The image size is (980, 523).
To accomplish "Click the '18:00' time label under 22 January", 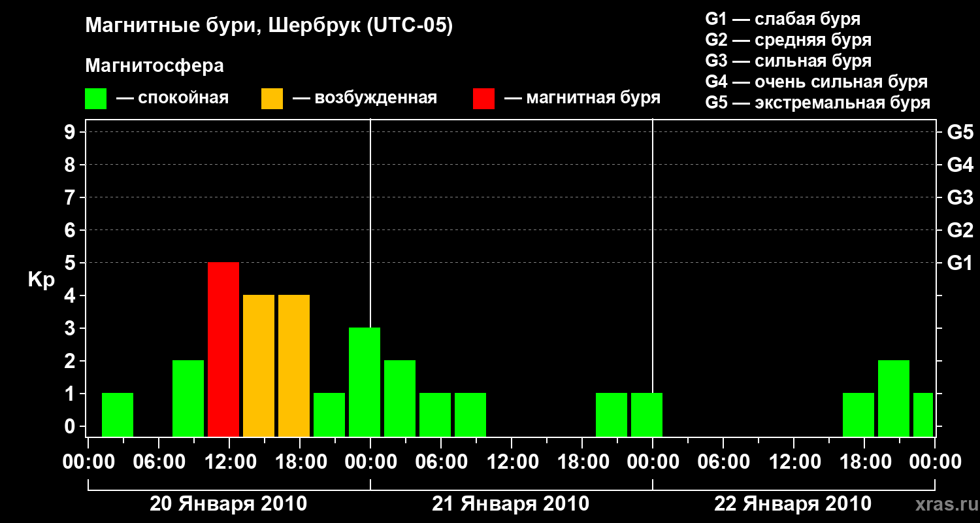I will (x=864, y=462).
